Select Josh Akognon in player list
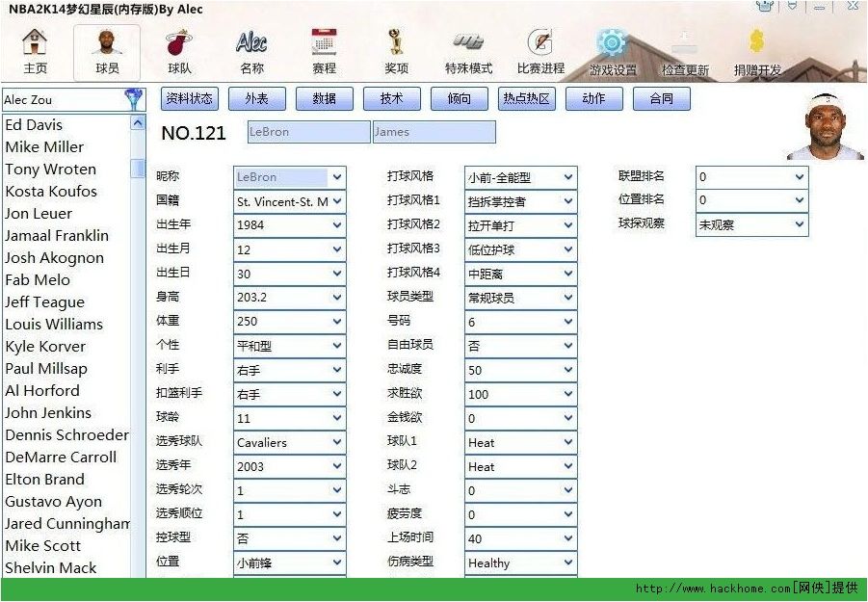Image resolution: width=868 pixels, height=602 pixels. [54, 258]
